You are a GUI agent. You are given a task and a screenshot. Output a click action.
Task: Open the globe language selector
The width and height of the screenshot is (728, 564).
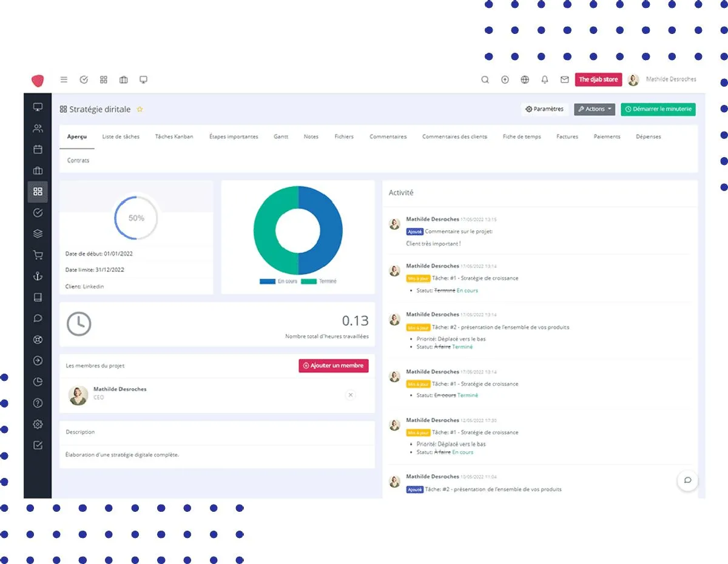[525, 79]
